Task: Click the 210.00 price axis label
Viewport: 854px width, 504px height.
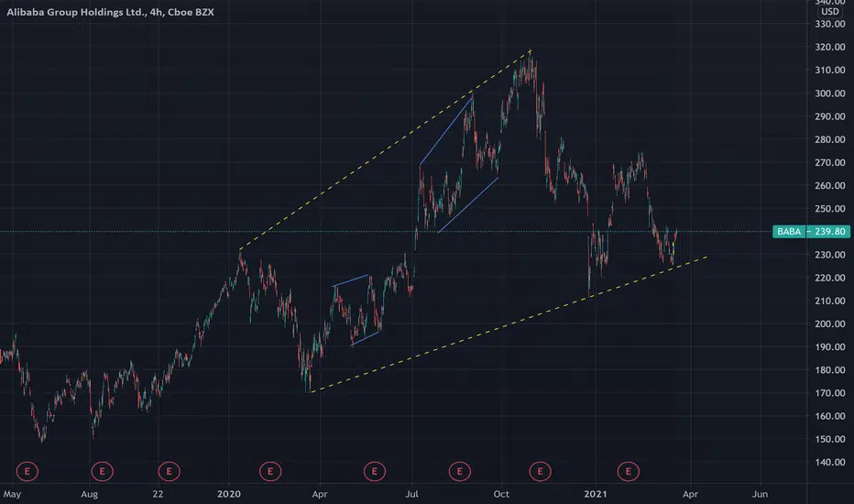Action: click(830, 301)
